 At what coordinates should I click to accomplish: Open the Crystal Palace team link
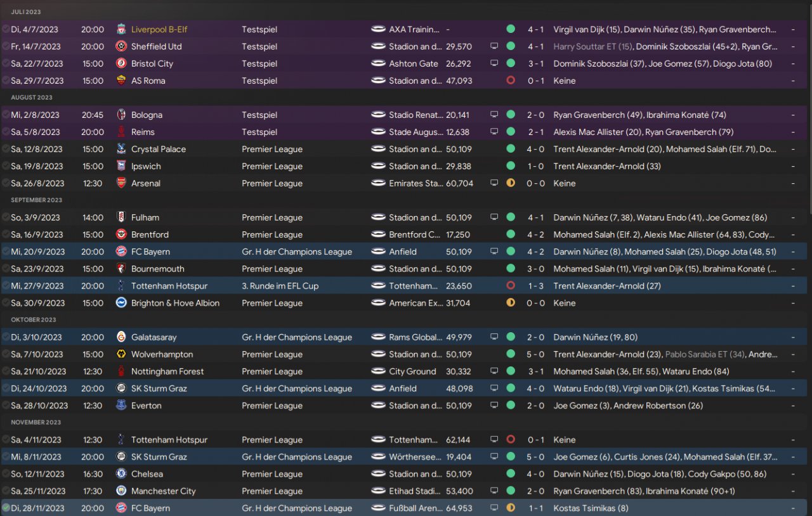click(159, 149)
